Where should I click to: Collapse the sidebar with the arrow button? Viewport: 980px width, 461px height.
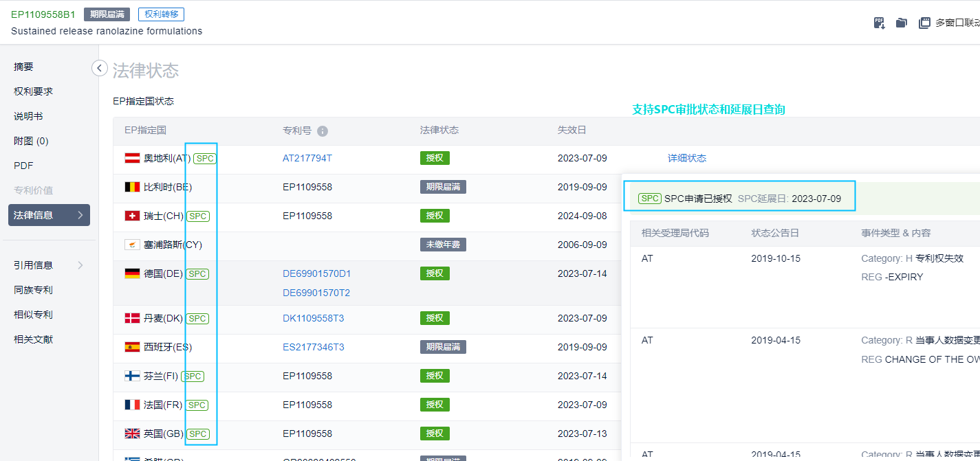click(x=100, y=68)
